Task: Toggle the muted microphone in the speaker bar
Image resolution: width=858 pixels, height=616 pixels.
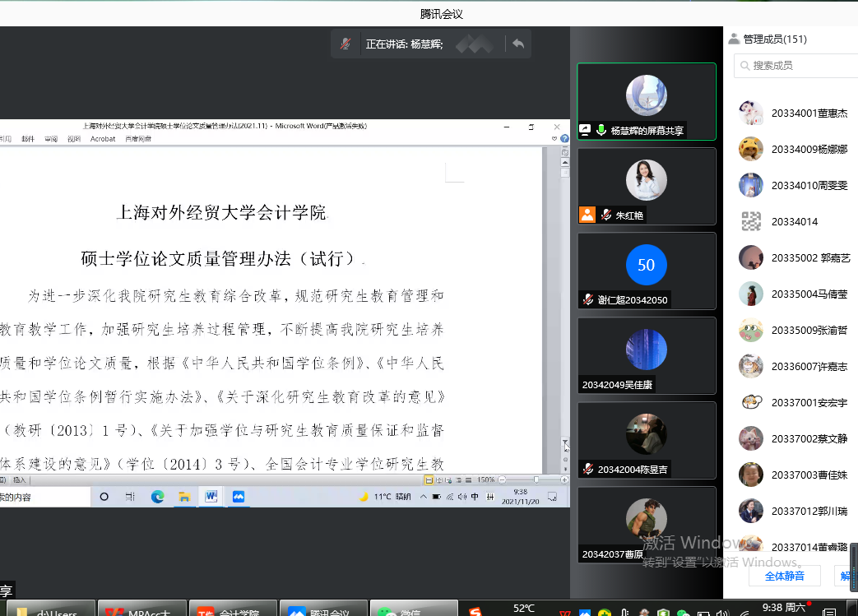Action: (346, 44)
